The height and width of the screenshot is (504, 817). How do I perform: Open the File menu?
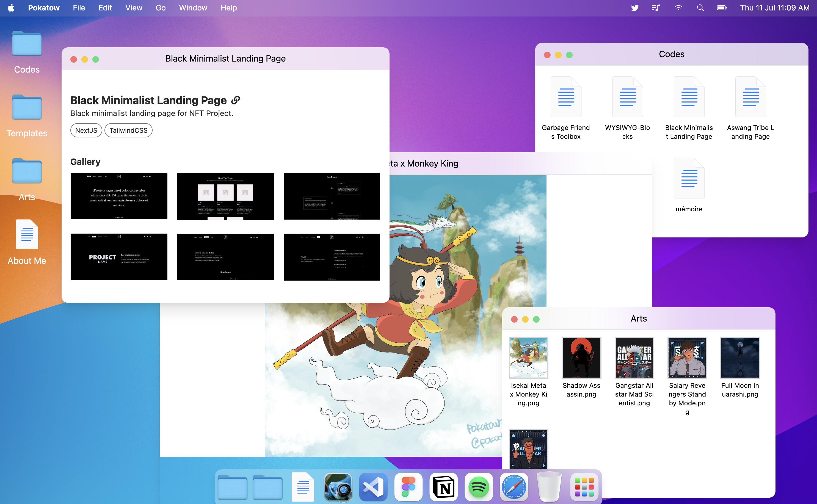click(x=79, y=8)
